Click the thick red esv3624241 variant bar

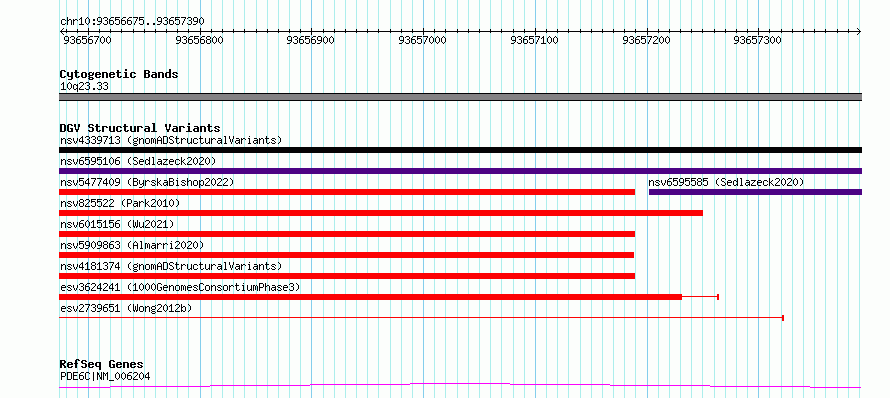(x=370, y=297)
